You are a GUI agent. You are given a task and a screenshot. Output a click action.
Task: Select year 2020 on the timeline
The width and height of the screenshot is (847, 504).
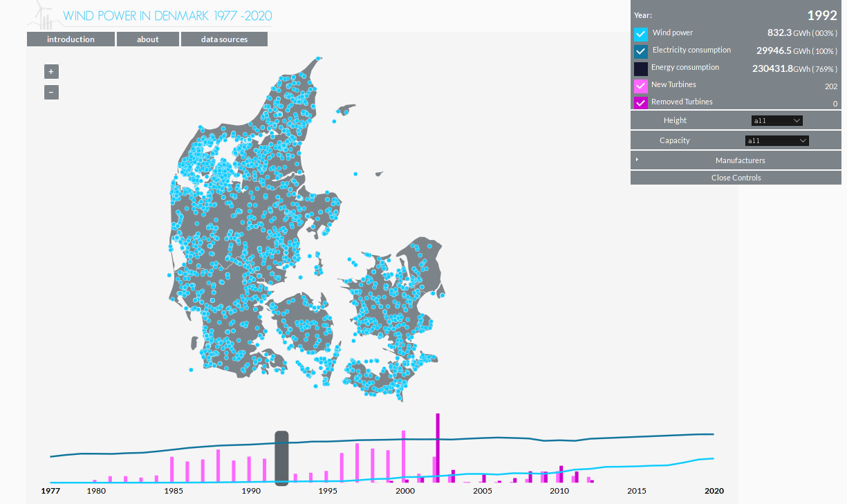[714, 491]
